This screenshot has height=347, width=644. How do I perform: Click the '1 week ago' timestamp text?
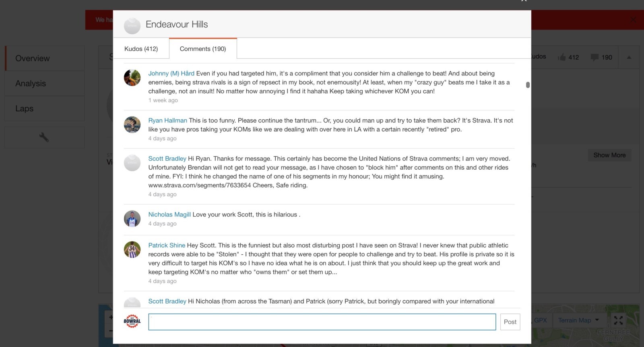[163, 100]
